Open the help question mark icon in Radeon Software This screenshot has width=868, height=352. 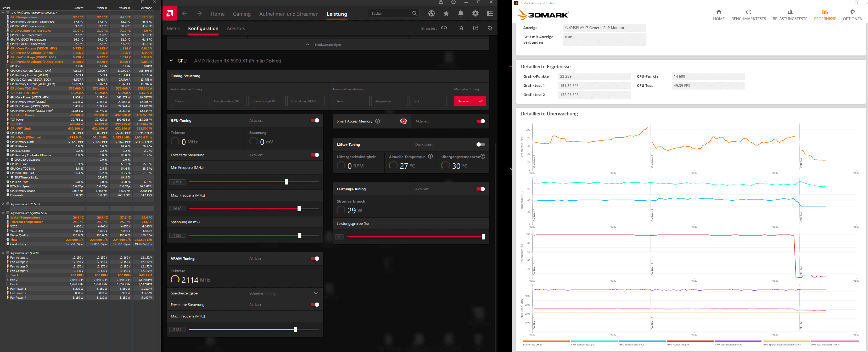(453, 2)
